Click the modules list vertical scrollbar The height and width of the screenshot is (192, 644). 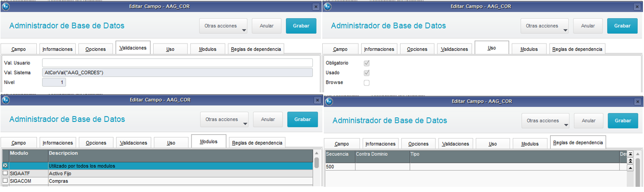[317, 169]
